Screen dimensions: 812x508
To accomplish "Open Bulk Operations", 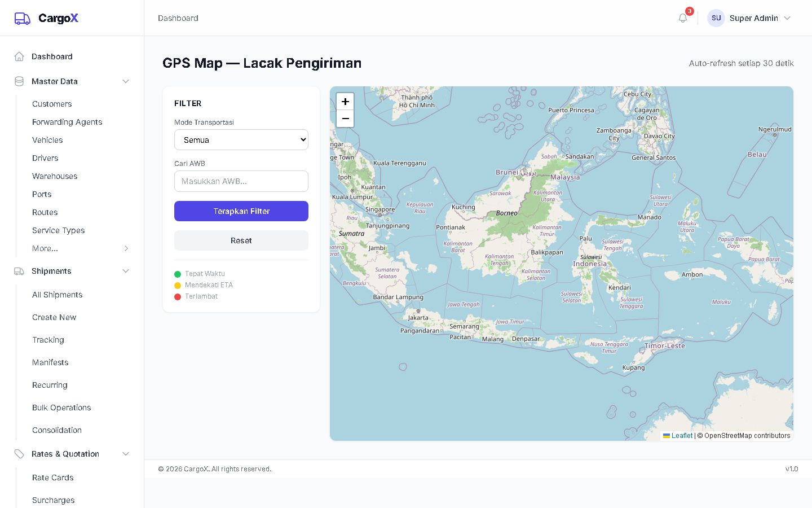I will 61,408.
